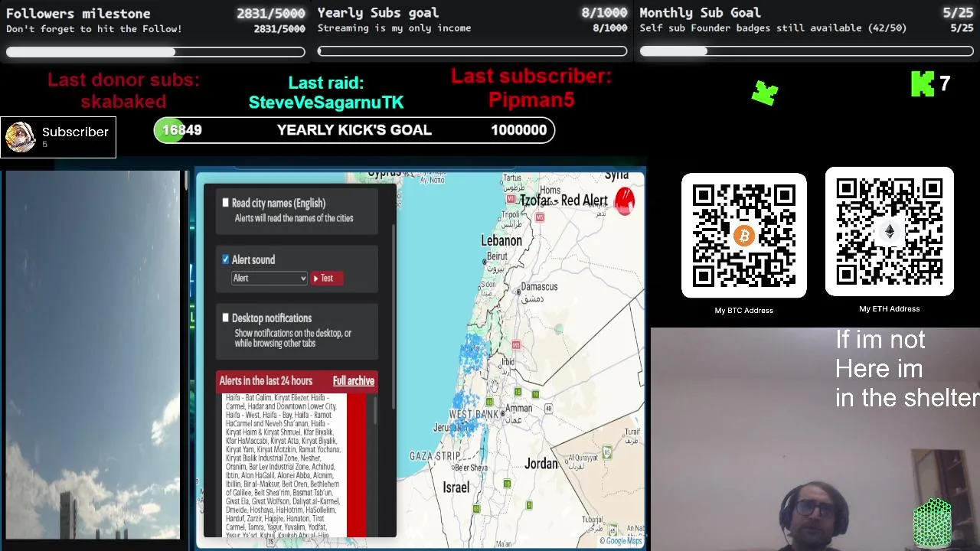Click the Israel country label on map
The image size is (980, 551).
456,487
